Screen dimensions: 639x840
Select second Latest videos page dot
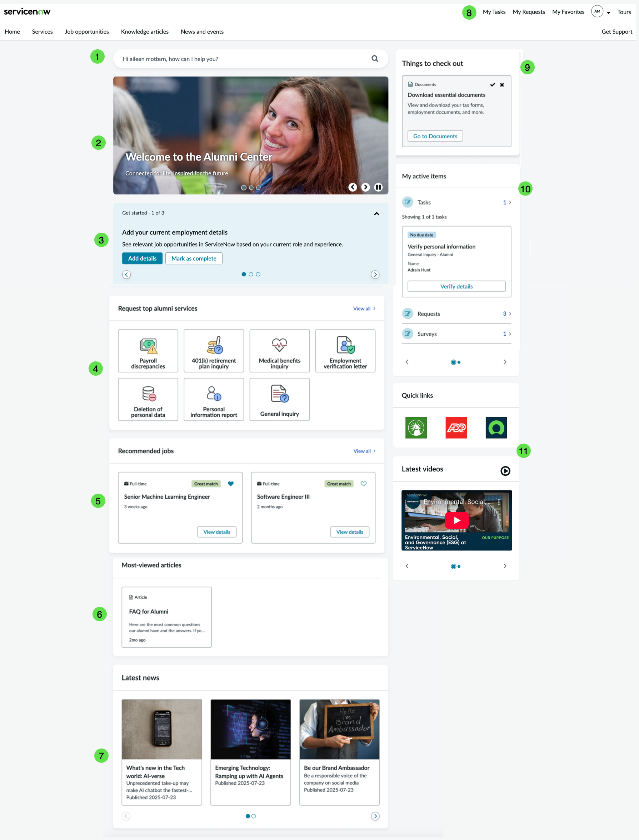tap(459, 566)
